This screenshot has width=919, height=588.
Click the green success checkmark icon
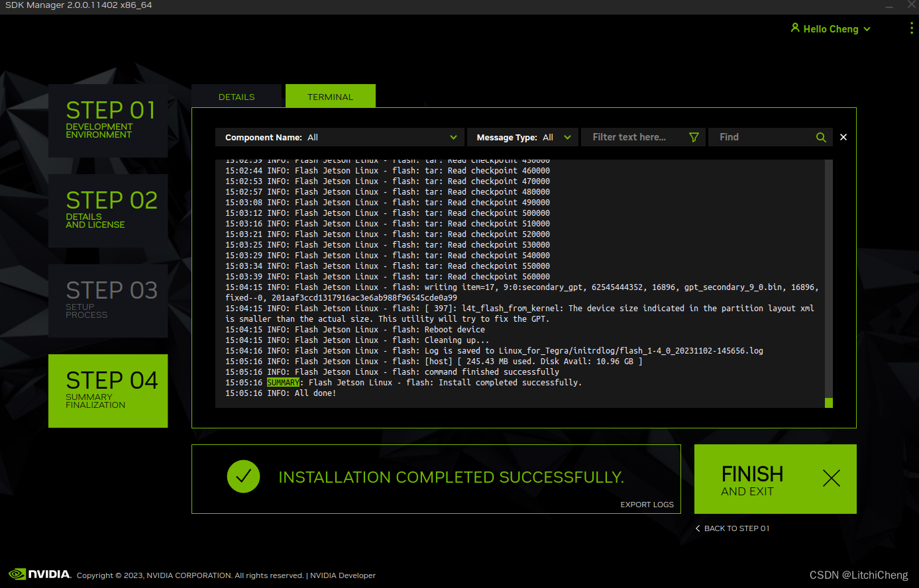pos(243,477)
